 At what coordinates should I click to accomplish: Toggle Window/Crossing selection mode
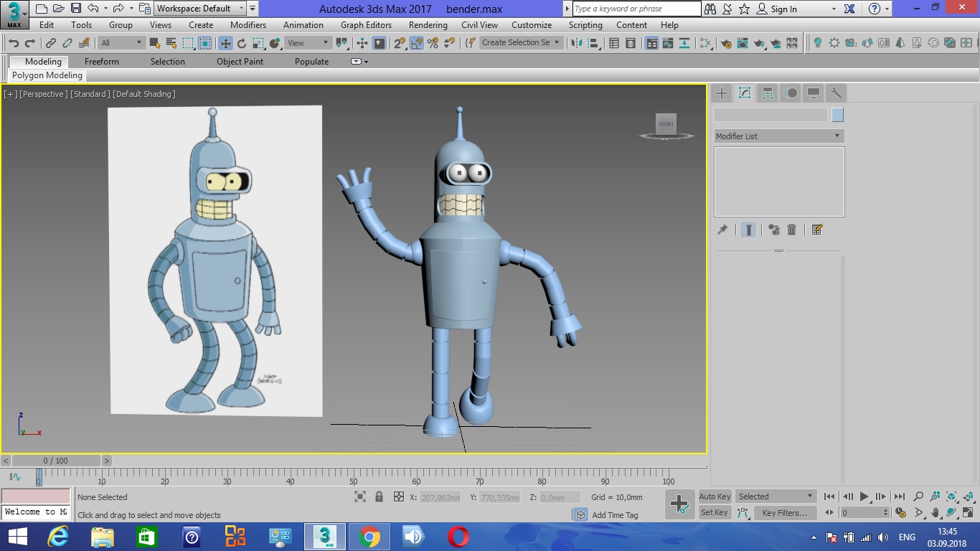(x=204, y=43)
